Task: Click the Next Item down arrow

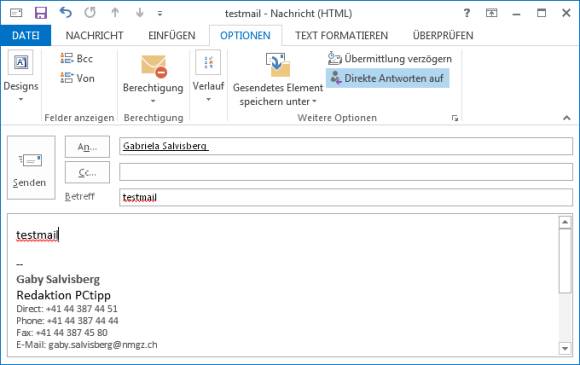Action: tap(139, 13)
